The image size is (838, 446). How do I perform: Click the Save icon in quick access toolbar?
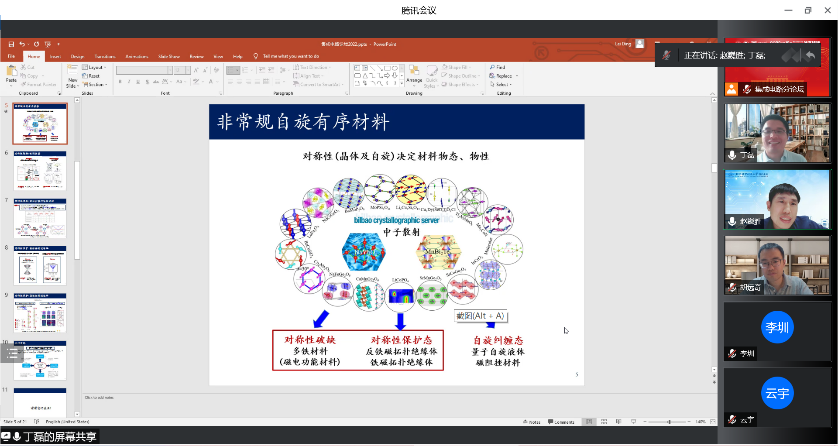coord(11,44)
